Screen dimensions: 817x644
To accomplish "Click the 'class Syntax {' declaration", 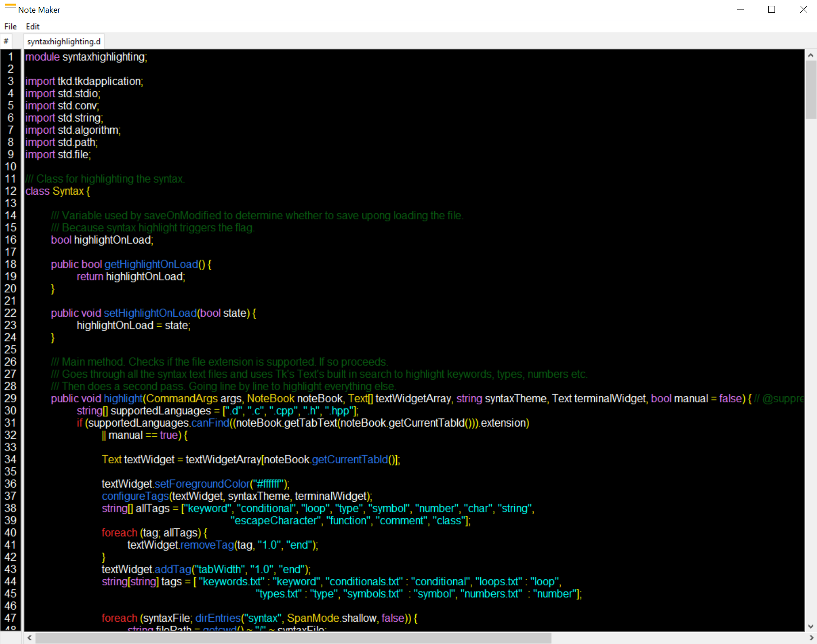I will [57, 191].
